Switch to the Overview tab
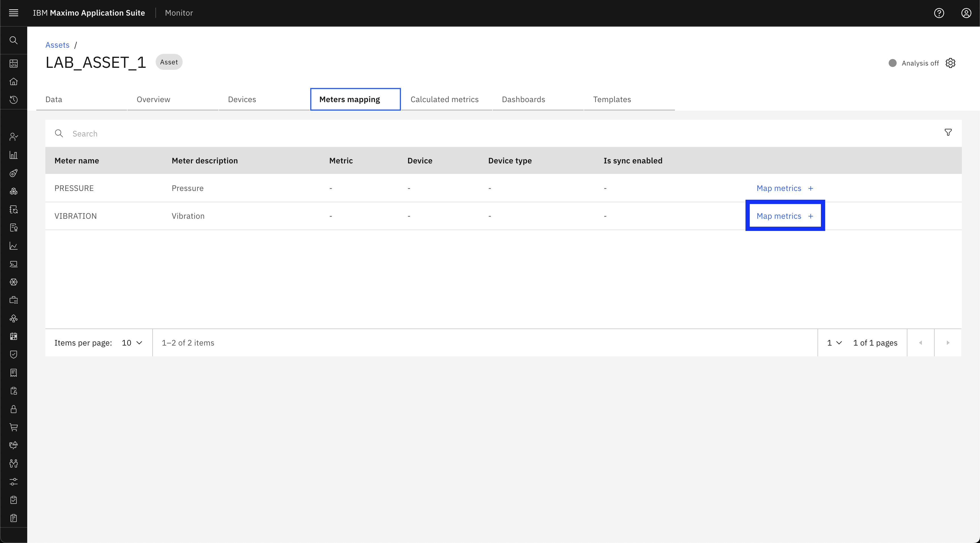 tap(173, 99)
